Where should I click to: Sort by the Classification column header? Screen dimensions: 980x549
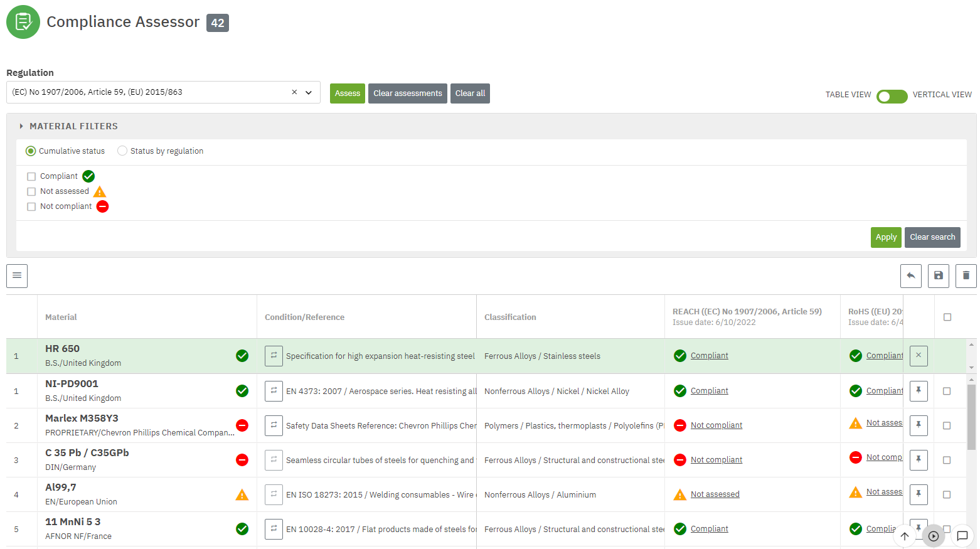(x=510, y=317)
